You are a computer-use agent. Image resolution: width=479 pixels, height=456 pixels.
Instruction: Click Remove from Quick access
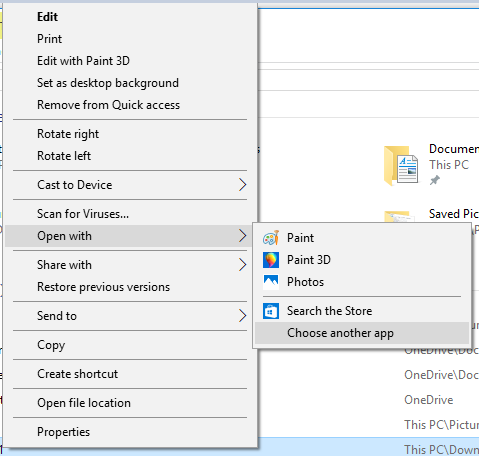130,105
